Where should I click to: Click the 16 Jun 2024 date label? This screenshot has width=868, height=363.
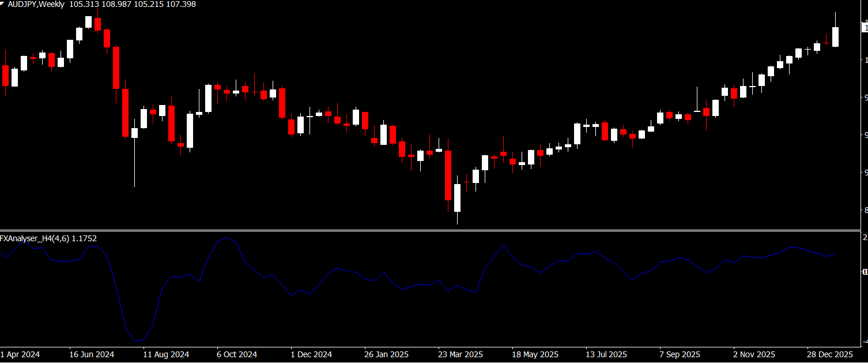coord(92,354)
